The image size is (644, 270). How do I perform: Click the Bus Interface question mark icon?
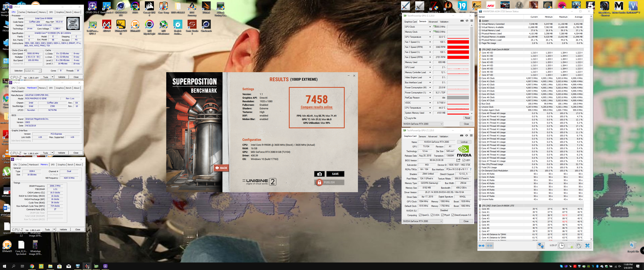tap(470, 169)
